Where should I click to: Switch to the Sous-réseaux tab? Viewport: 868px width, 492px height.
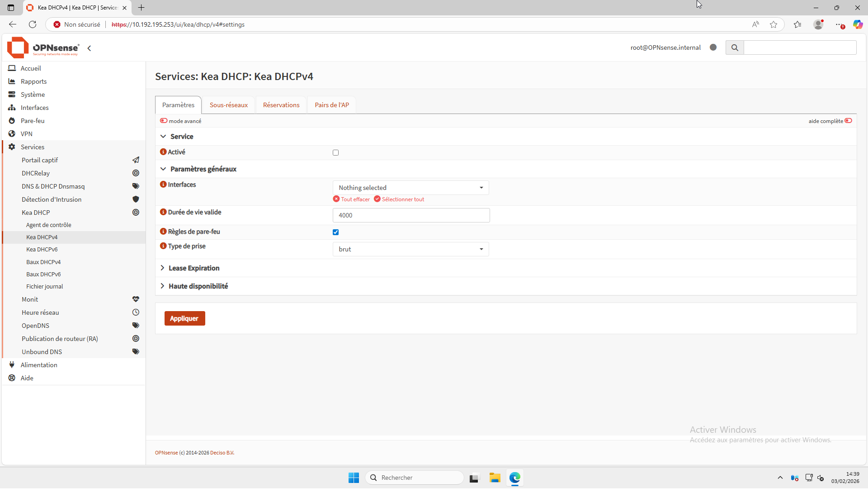[229, 105]
